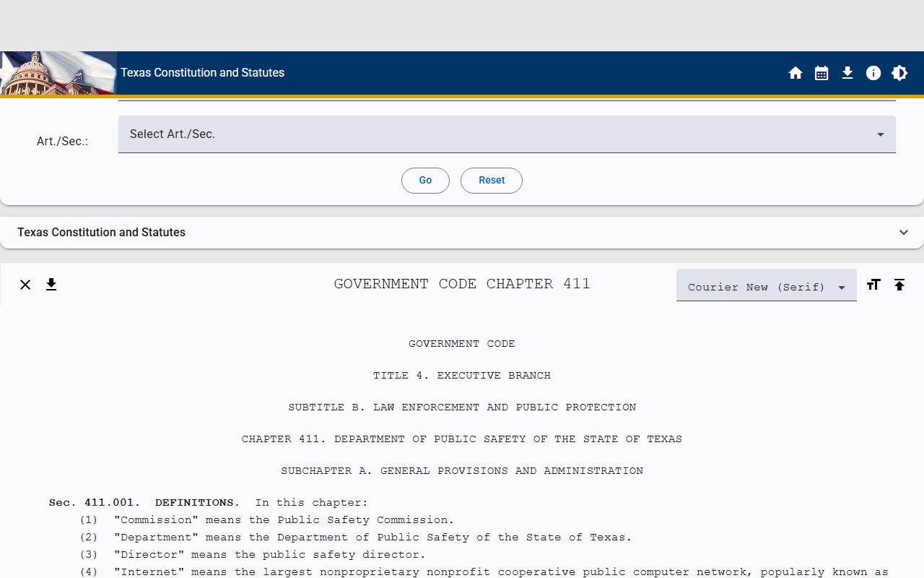The height and width of the screenshot is (578, 924).
Task: Click SUBTITLE B. LAW ENFORCEMENT line
Action: pos(462,407)
